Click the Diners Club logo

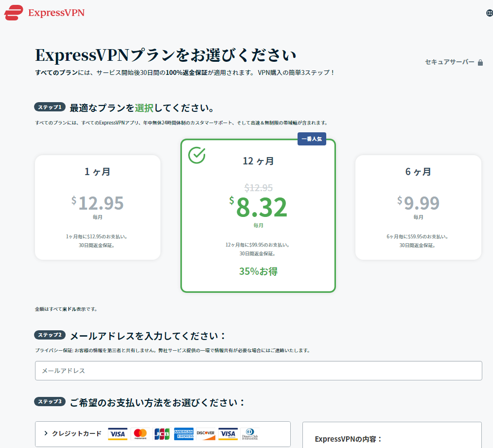[250, 434]
